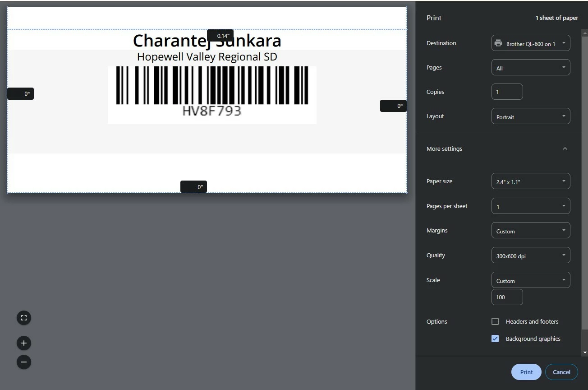588x390 pixels.
Task: Open the Margins dropdown set to Custom
Action: [531, 231]
